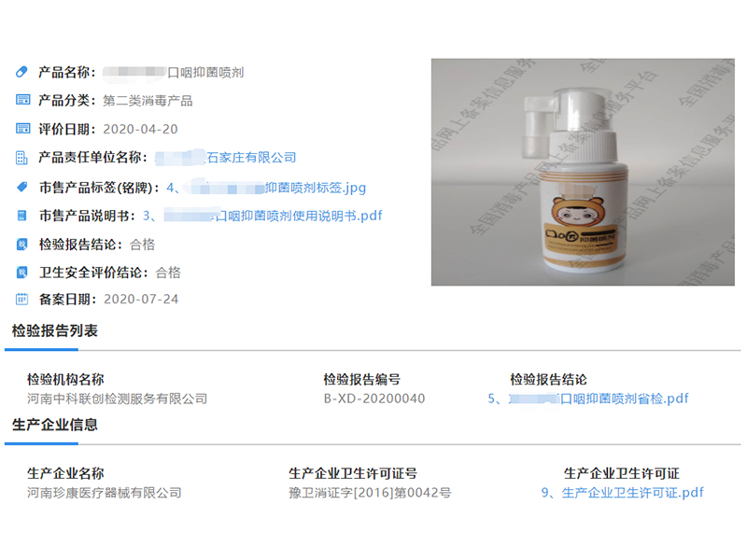Click the responsible unit building icon
Screen dimensions: 747x560
[21, 158]
